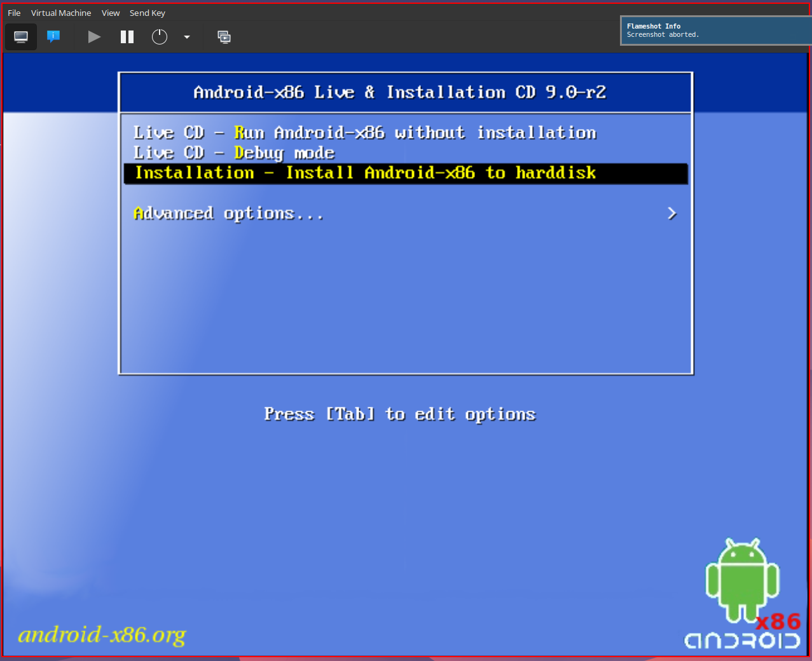
Task: Click the Flameshot Info notification
Action: [x=715, y=31]
